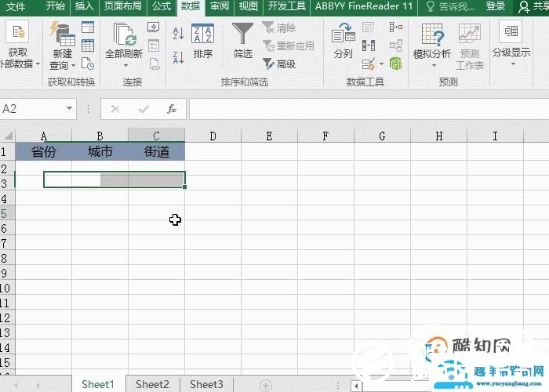Add a new sheet with plus button

coord(266,386)
